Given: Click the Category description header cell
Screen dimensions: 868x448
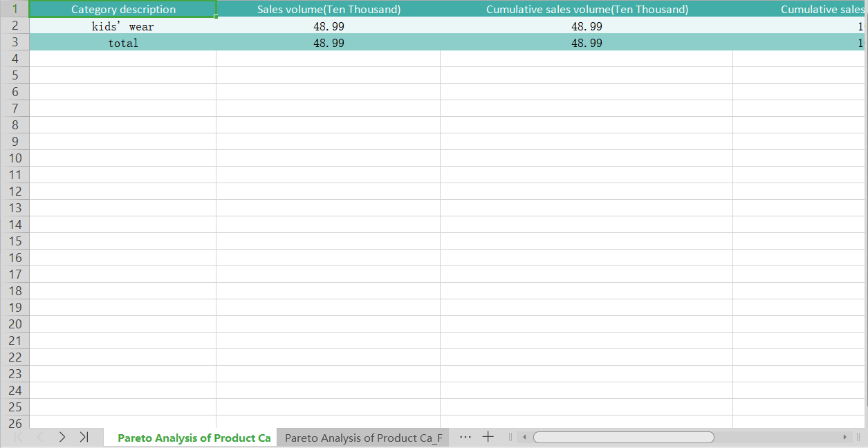Looking at the screenshot, I should click(x=123, y=9).
